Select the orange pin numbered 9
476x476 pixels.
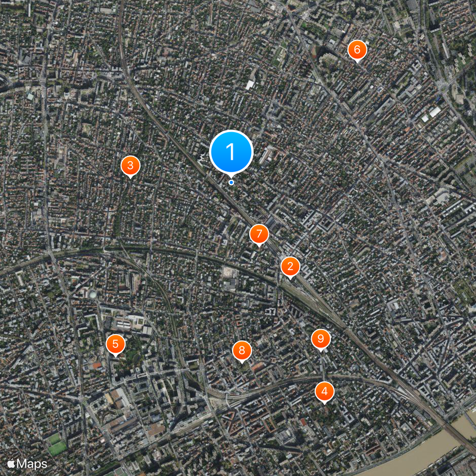tap(321, 339)
